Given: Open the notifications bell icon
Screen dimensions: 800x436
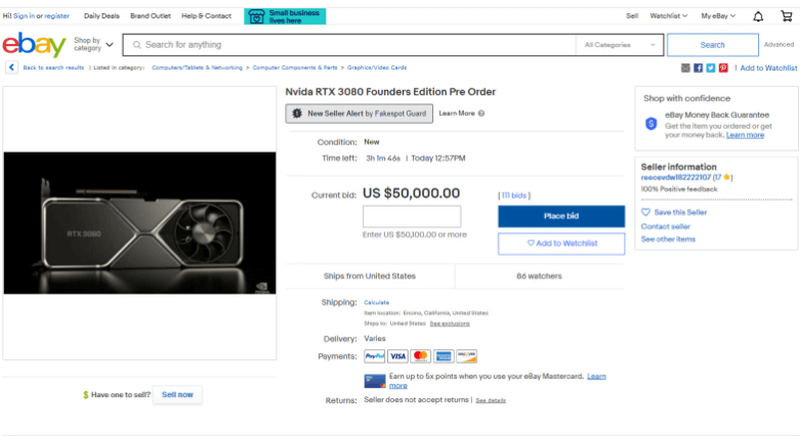Looking at the screenshot, I should click(758, 16).
